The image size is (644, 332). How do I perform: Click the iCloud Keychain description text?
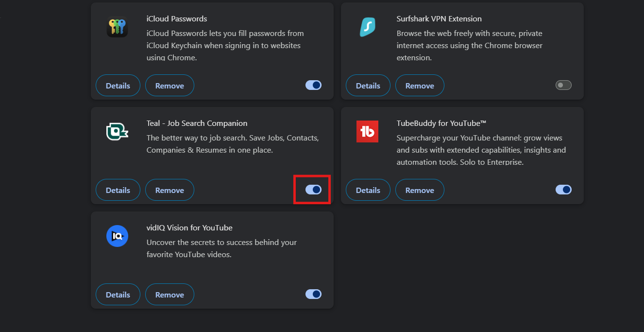pos(225,45)
